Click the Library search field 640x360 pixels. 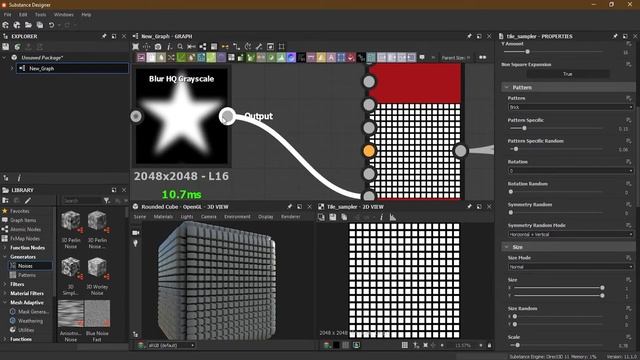click(x=82, y=200)
